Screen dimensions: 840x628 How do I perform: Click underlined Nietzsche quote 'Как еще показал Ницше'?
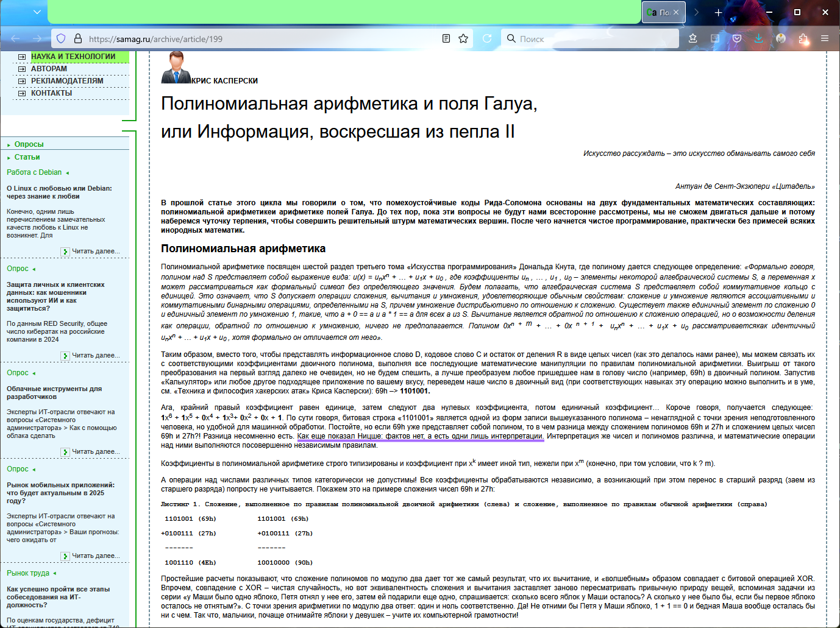tap(420, 436)
